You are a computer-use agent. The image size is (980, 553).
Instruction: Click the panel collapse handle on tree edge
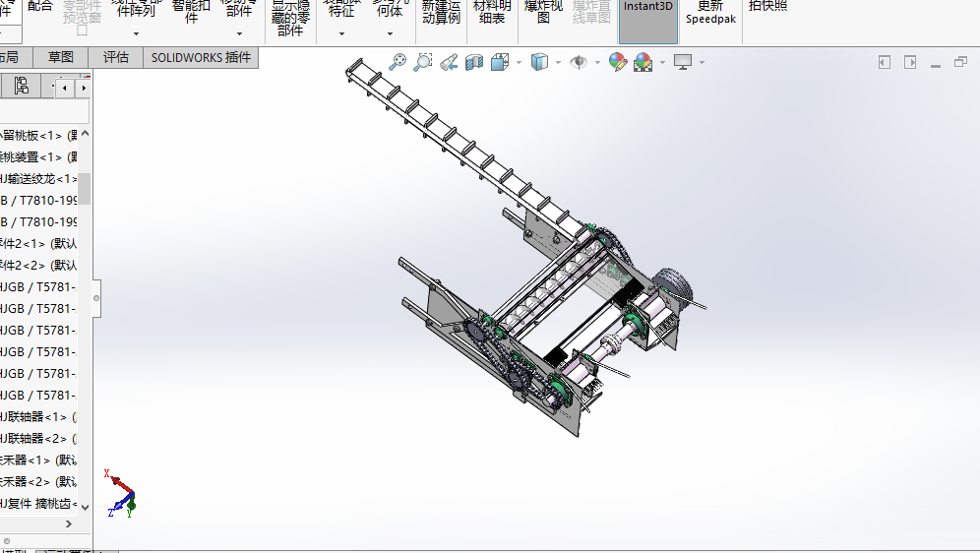[x=96, y=299]
